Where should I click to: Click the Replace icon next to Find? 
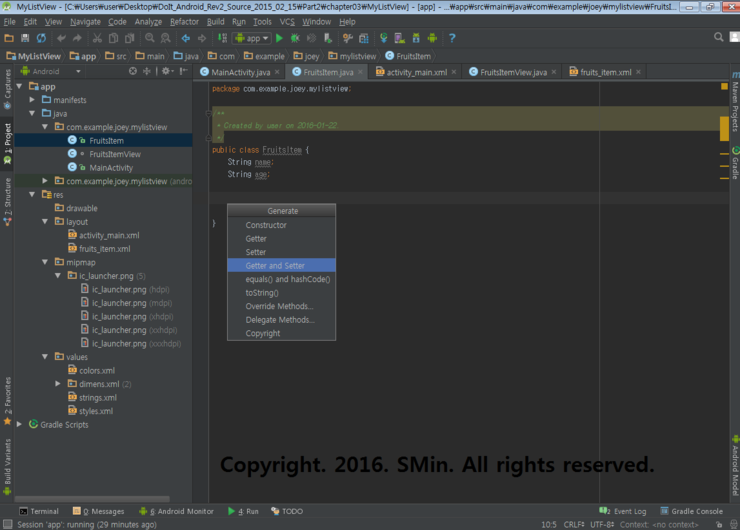click(x=166, y=38)
